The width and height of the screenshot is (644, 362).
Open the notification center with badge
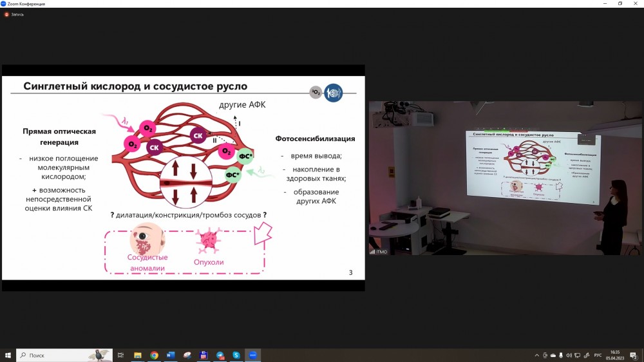pyautogui.click(x=634, y=355)
